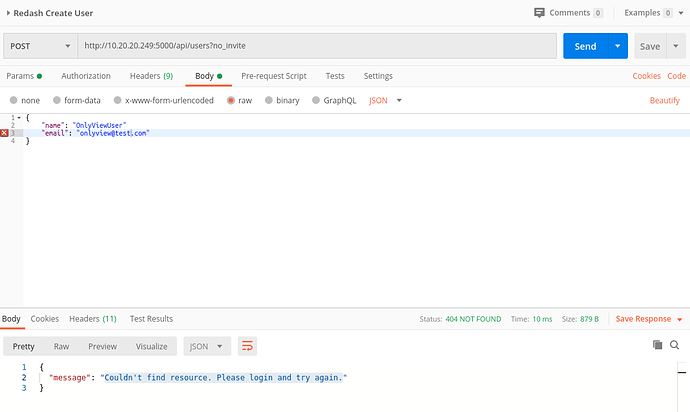Collapse the JSON block on line 1
The image size is (690, 412).
pos(19,118)
